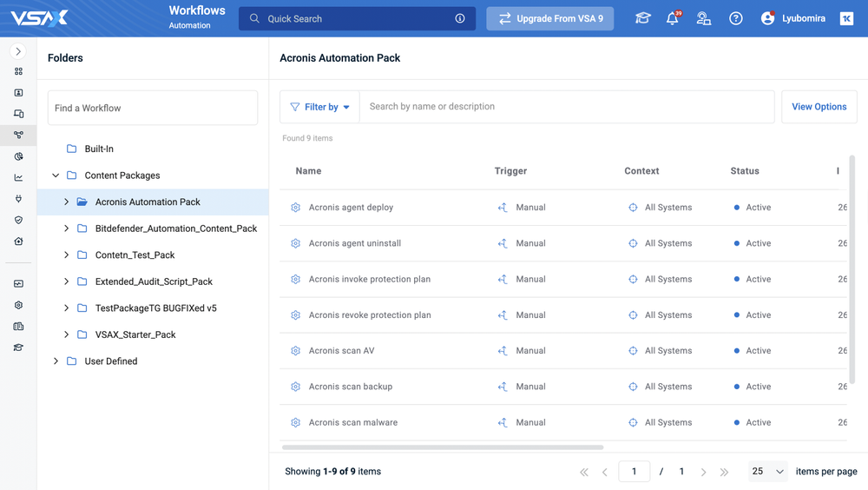Screen dimensions: 868x490
Task: Click Search by name or description field
Action: (x=567, y=107)
